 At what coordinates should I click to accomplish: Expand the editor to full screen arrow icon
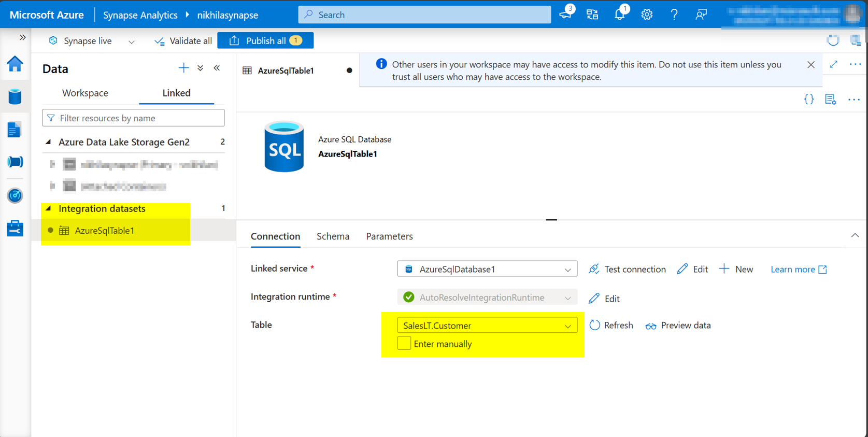[x=833, y=64]
